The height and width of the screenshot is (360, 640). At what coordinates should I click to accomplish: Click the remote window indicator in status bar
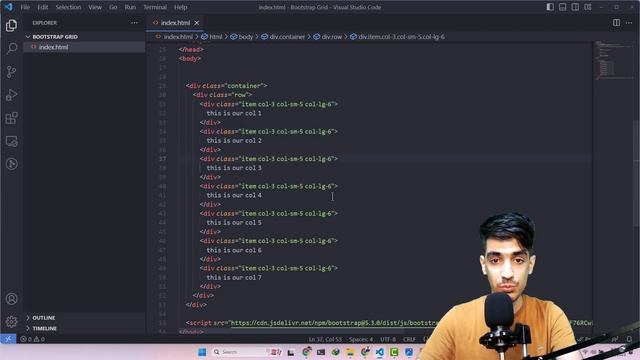tap(8, 339)
